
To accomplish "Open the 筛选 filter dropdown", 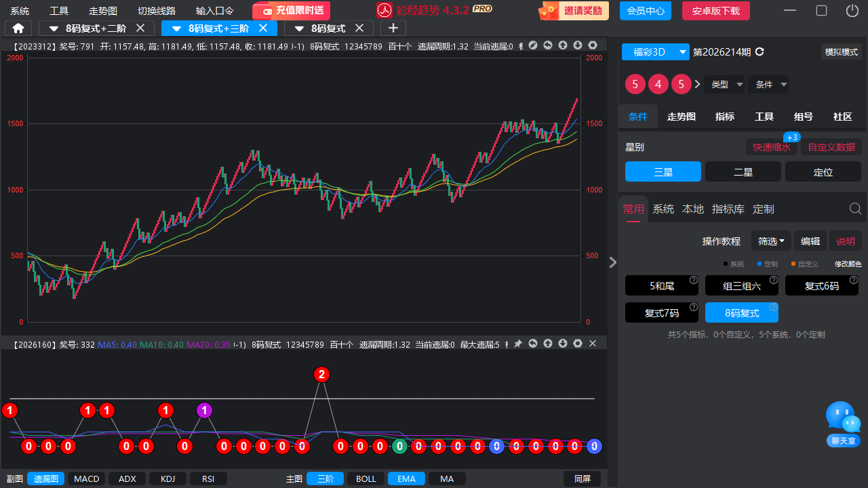I will (771, 241).
